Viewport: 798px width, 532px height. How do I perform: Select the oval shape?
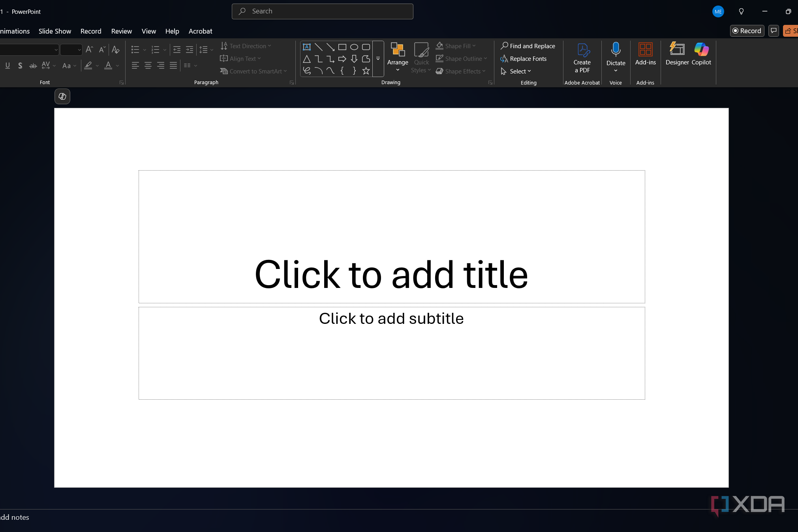tap(354, 47)
